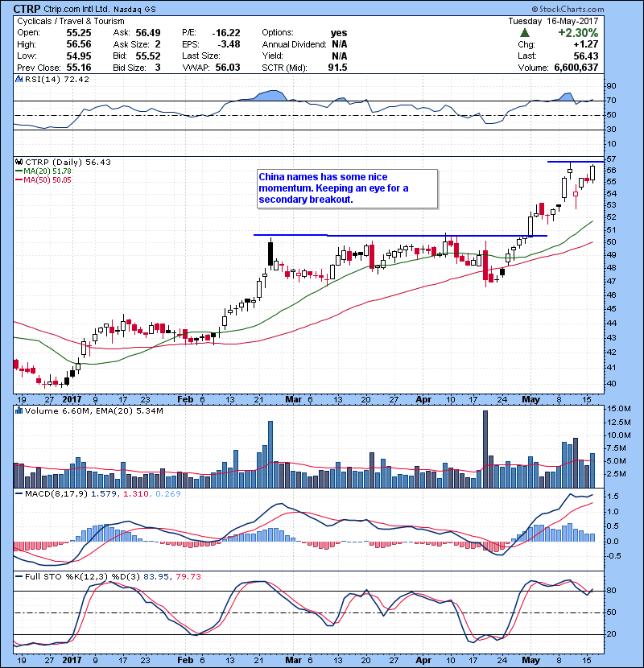Click the blue resistance line near 50.5

click(400, 235)
